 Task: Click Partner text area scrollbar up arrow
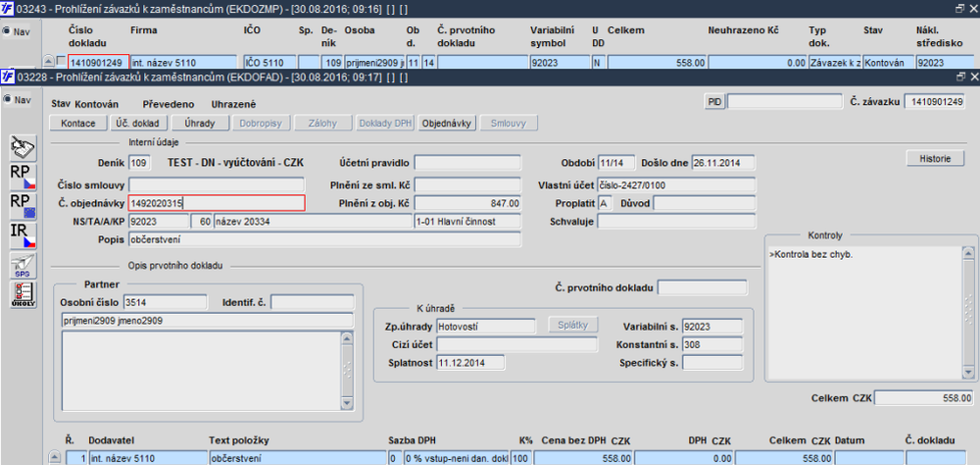point(348,337)
